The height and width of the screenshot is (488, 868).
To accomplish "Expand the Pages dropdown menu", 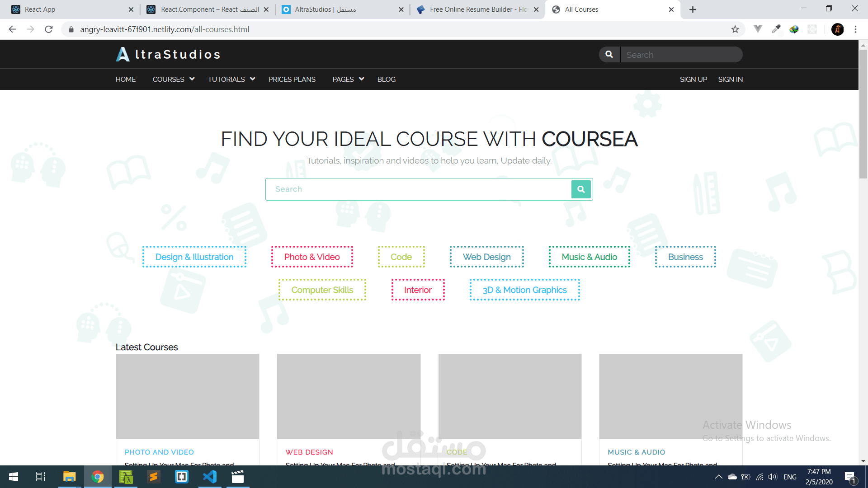I will point(348,79).
